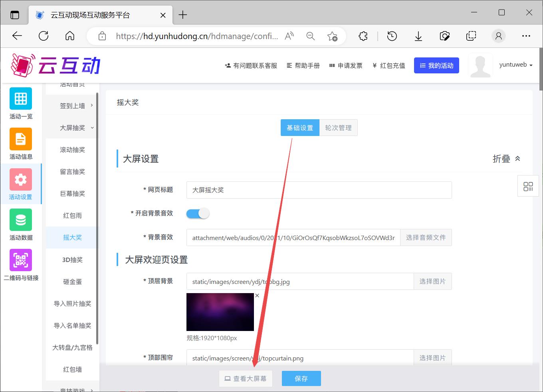Remove the 顶层背景 preview image
543x392 pixels.
point(257,295)
